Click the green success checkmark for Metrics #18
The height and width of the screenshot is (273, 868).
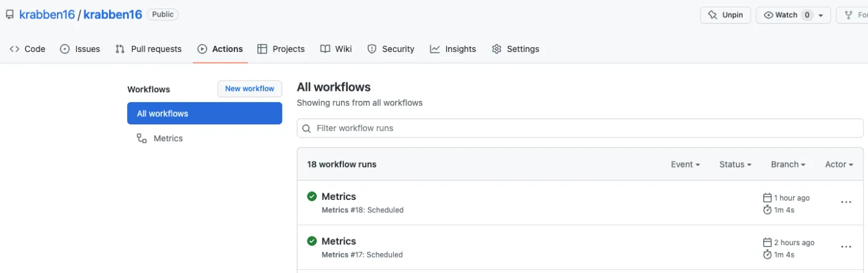(312, 197)
